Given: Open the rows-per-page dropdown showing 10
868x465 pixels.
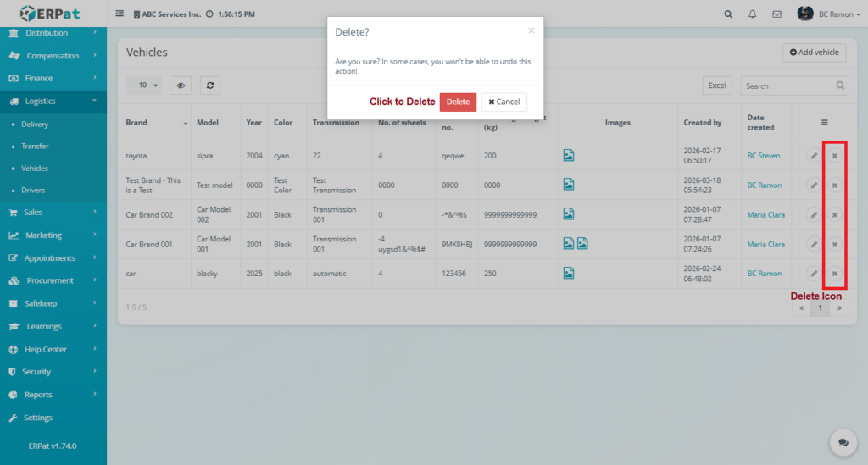Looking at the screenshot, I should tap(147, 86).
